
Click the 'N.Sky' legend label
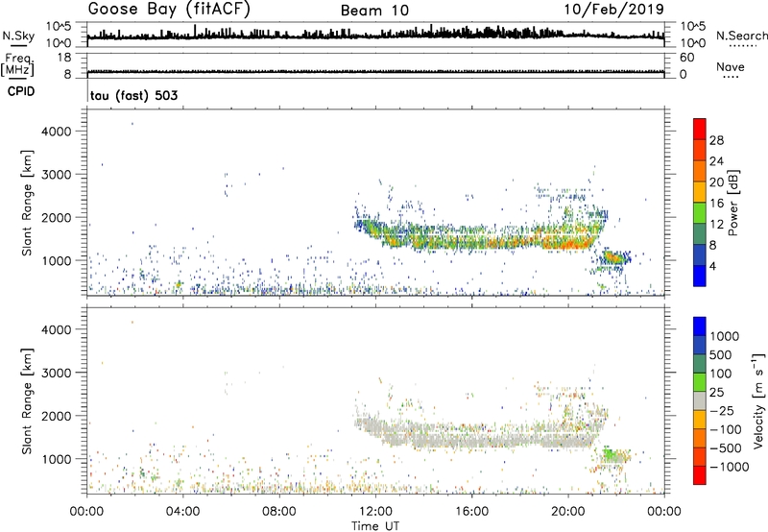18,36
